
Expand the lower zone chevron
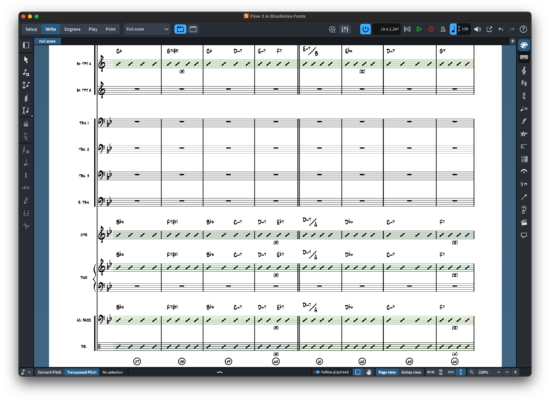pyautogui.click(x=220, y=372)
